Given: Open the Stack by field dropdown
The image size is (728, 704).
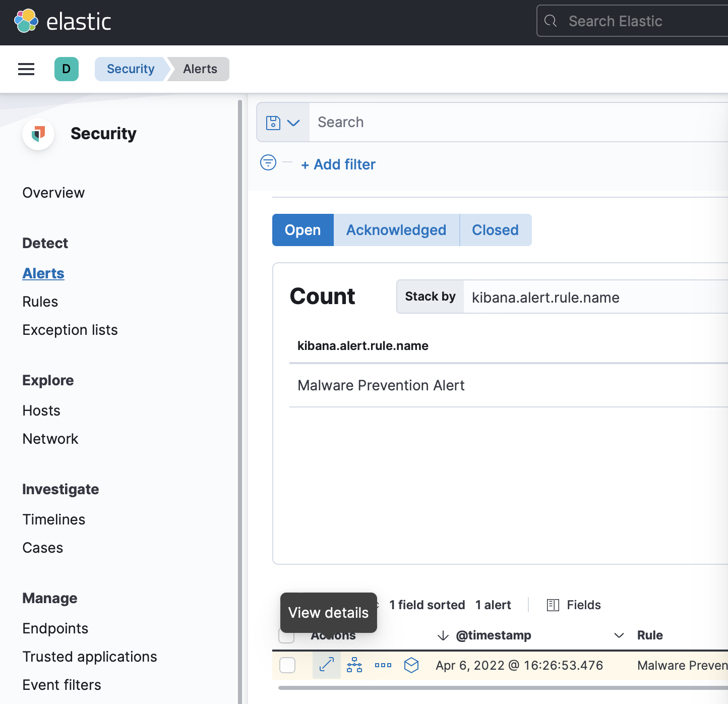Looking at the screenshot, I should click(595, 297).
